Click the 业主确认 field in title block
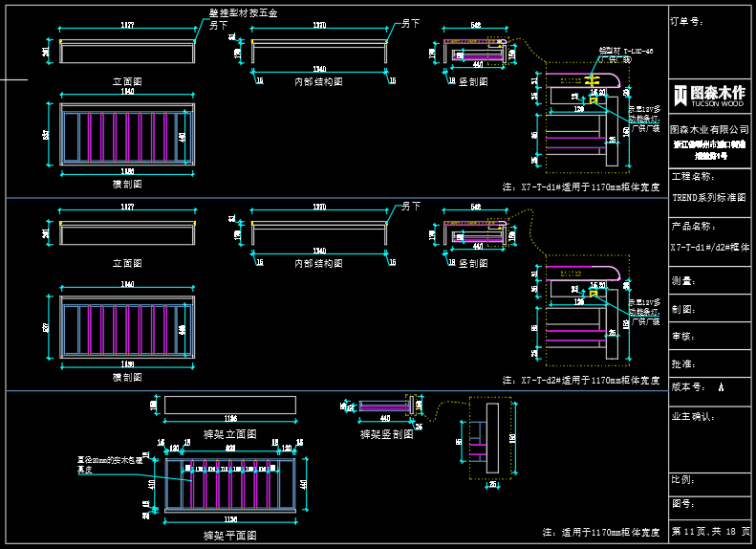 click(x=692, y=416)
